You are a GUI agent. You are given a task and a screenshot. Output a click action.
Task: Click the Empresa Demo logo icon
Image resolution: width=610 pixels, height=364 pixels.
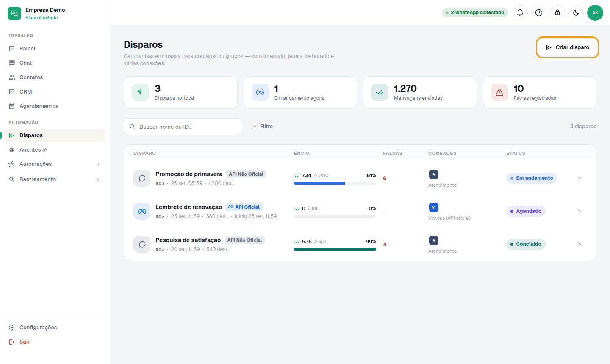point(14,14)
